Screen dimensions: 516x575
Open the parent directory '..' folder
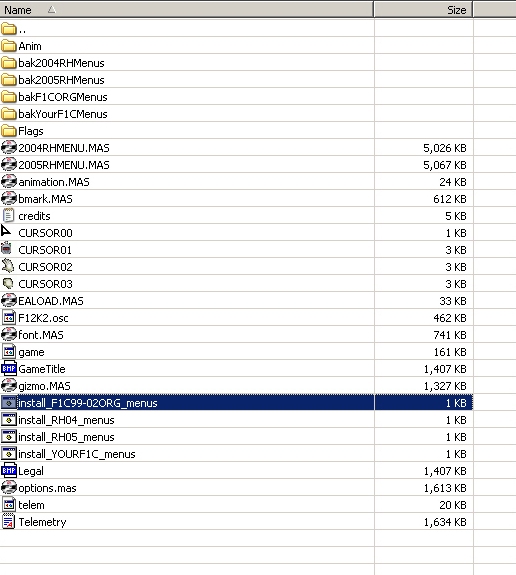tap(13, 29)
